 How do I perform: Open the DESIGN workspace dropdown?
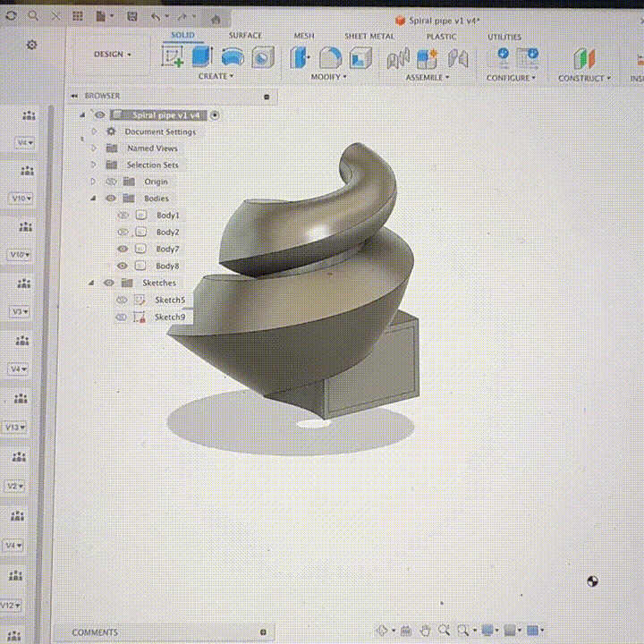113,55
